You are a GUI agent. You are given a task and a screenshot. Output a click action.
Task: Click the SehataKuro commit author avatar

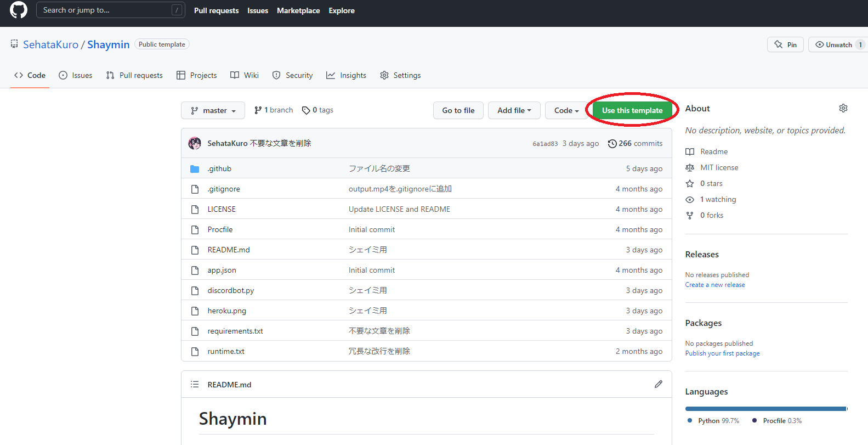click(195, 143)
